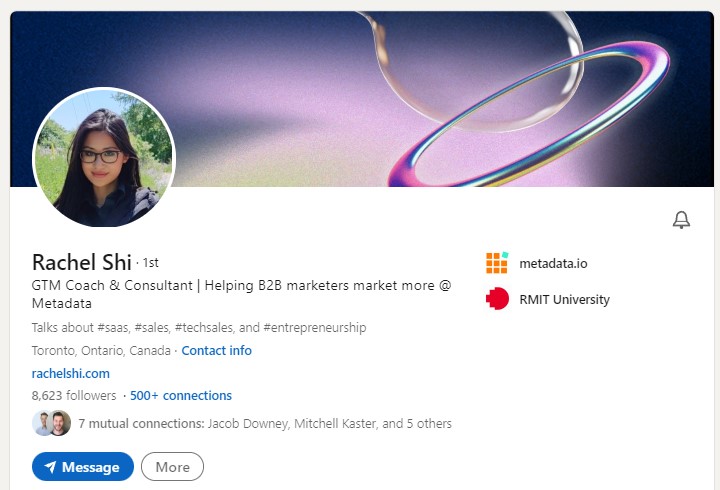Click the metadata.io company name
Screen dimensions: 720x490
(x=553, y=263)
